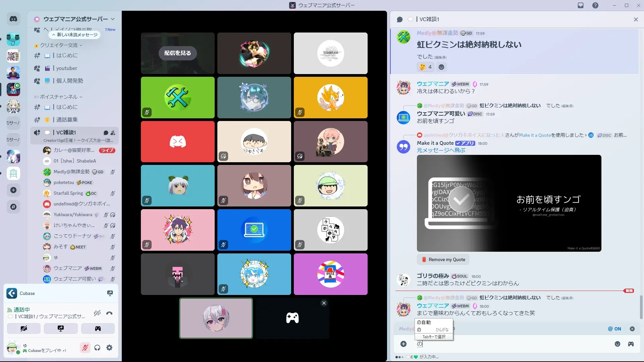The width and height of the screenshot is (644, 362).
Task: Add reaction smiley under Medly's message
Action: coord(441,67)
